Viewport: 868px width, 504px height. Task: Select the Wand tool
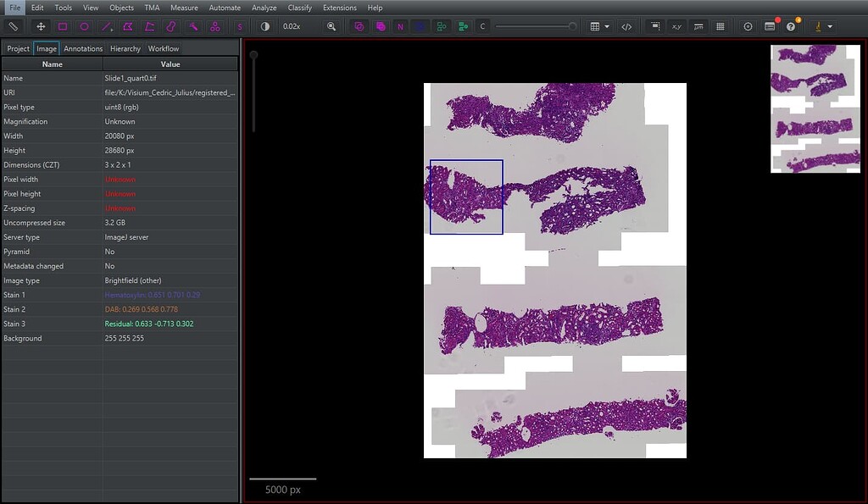coord(192,26)
